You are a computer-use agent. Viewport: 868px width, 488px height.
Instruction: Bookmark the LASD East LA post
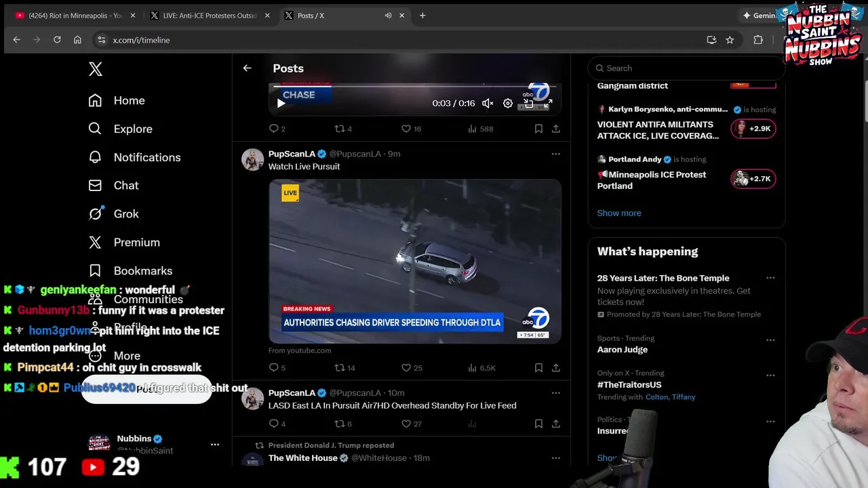[x=538, y=424]
